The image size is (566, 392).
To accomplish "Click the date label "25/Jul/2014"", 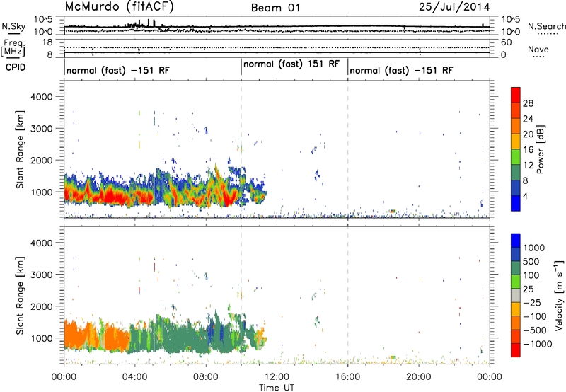I will [454, 7].
